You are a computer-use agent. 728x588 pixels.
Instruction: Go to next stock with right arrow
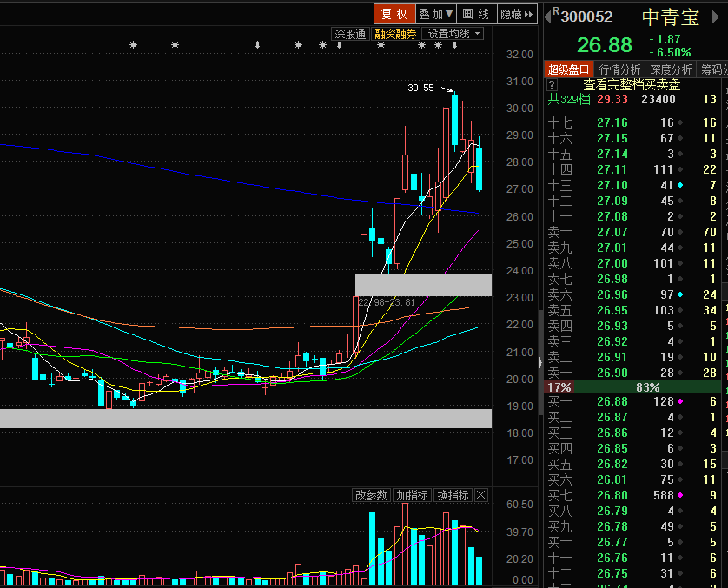[716, 17]
